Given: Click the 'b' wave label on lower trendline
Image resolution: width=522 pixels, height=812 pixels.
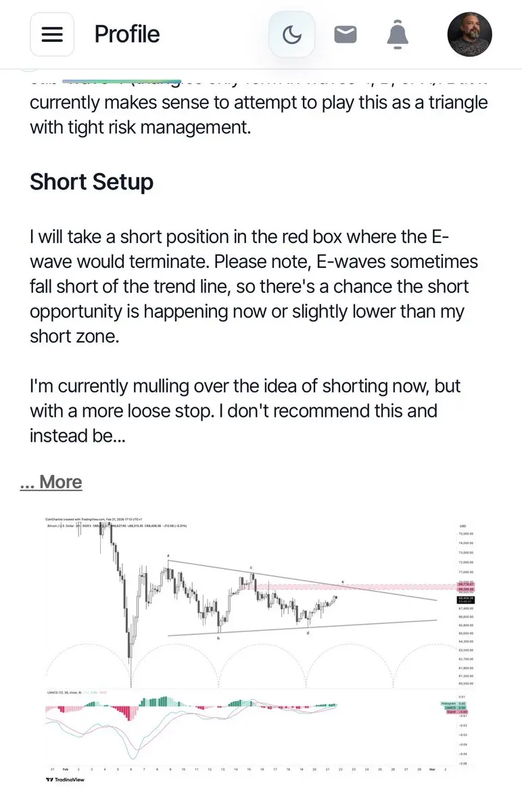Looking at the screenshot, I should tap(218, 638).
